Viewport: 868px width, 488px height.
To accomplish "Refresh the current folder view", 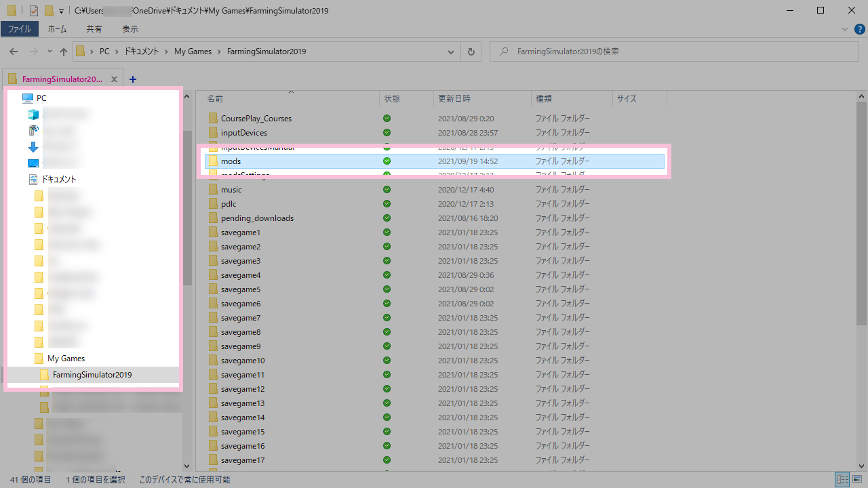I will (471, 52).
